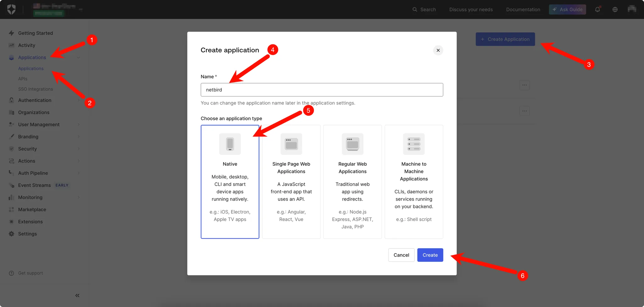Click the Create Application button
Screen dimensions: 644x307
[505, 39]
